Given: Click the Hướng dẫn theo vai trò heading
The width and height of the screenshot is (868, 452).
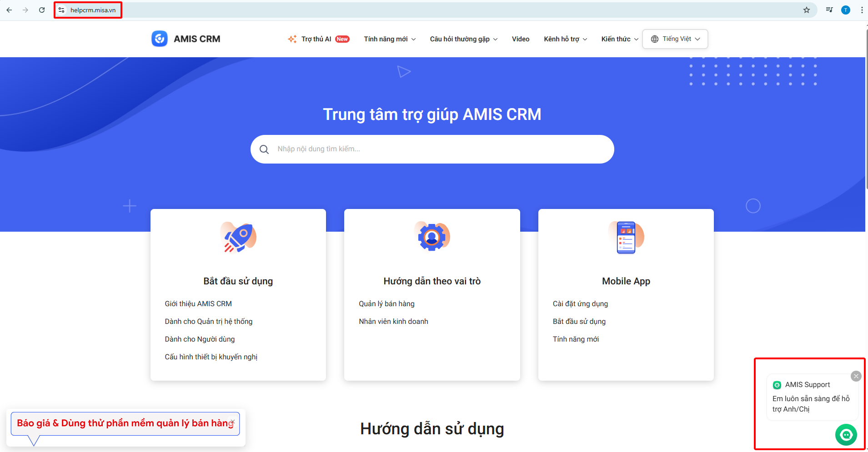Looking at the screenshot, I should pyautogui.click(x=432, y=281).
